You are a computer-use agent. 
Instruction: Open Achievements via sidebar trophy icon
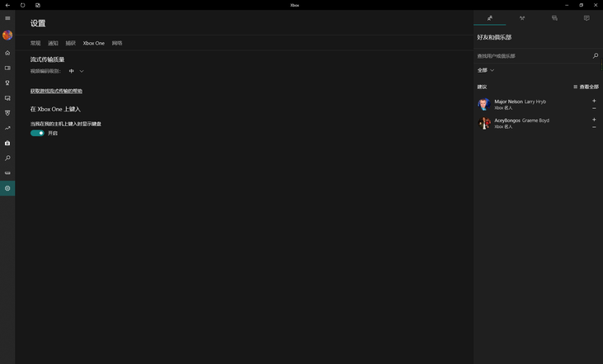[x=7, y=83]
